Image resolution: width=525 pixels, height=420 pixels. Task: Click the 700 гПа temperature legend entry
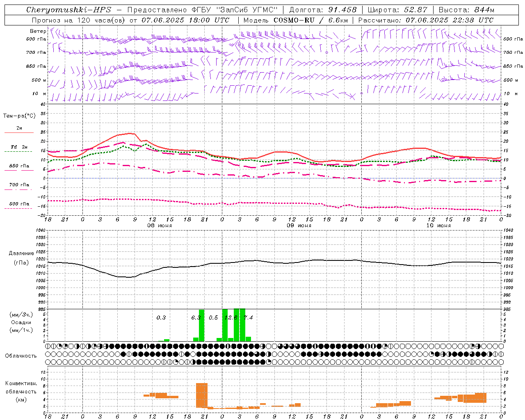(x=19, y=185)
